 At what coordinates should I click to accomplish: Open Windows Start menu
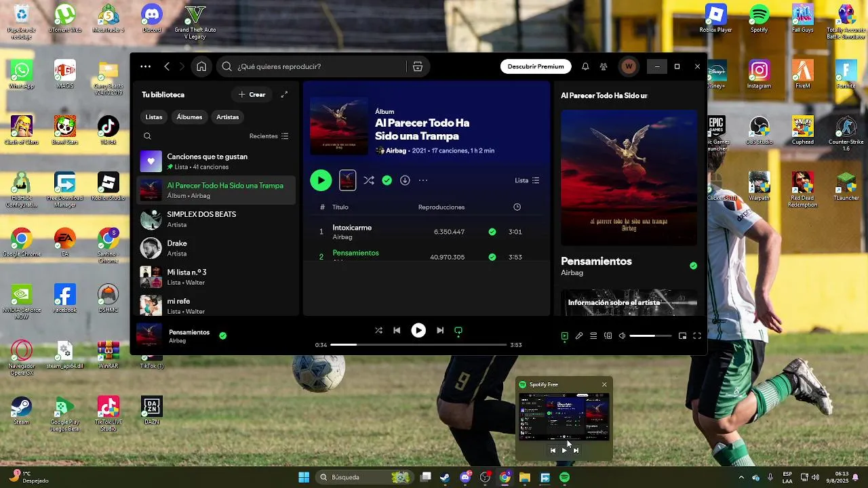304,477
